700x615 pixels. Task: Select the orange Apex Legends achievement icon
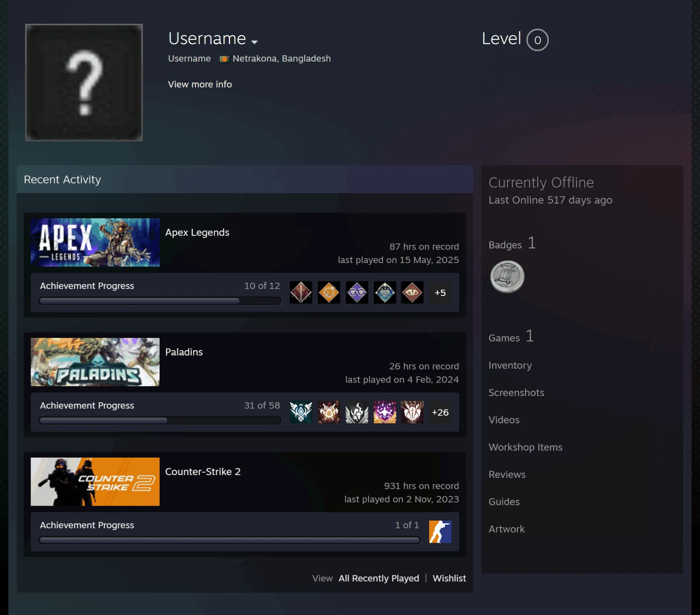[329, 292]
